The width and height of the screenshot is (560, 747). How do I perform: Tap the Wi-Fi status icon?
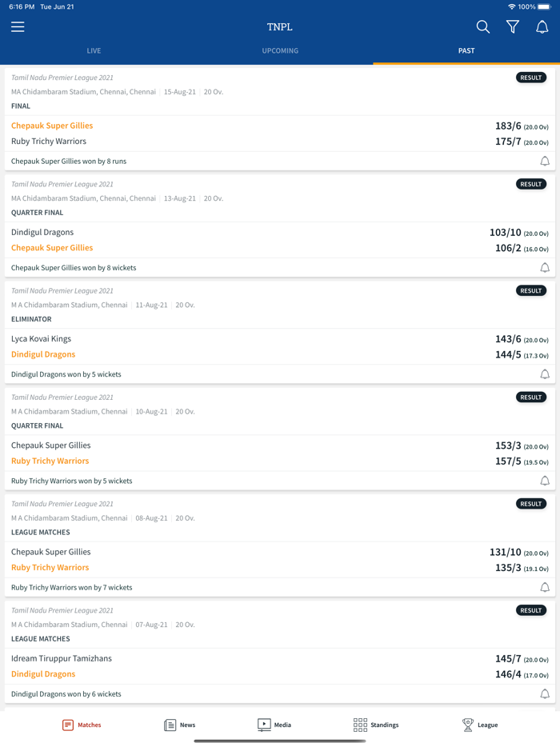tap(511, 6)
